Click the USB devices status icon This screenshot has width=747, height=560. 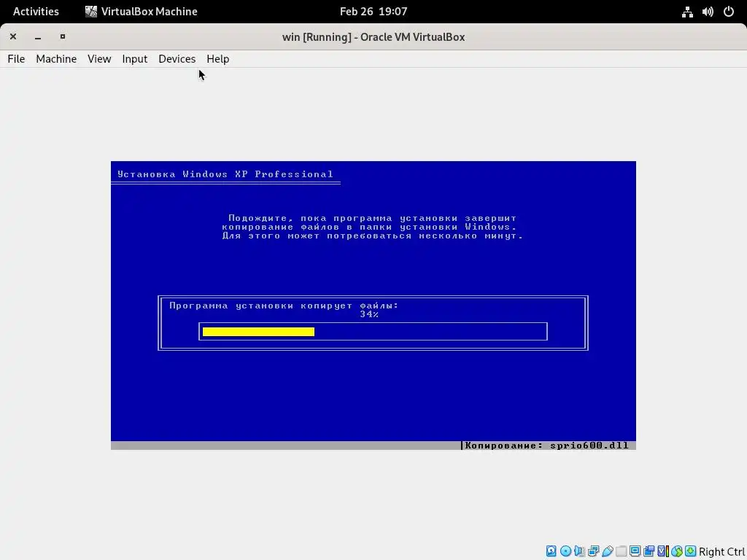608,551
